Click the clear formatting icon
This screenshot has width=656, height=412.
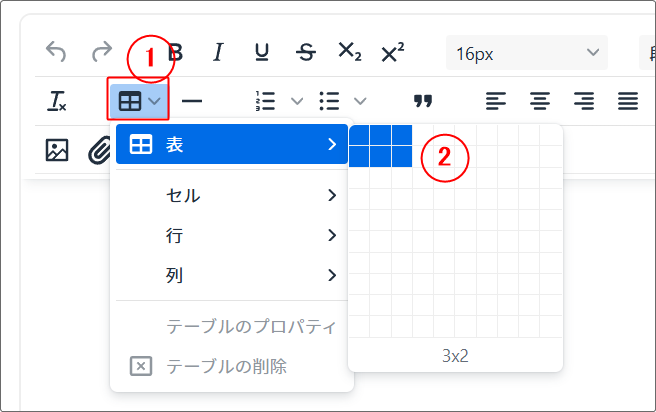(x=57, y=101)
